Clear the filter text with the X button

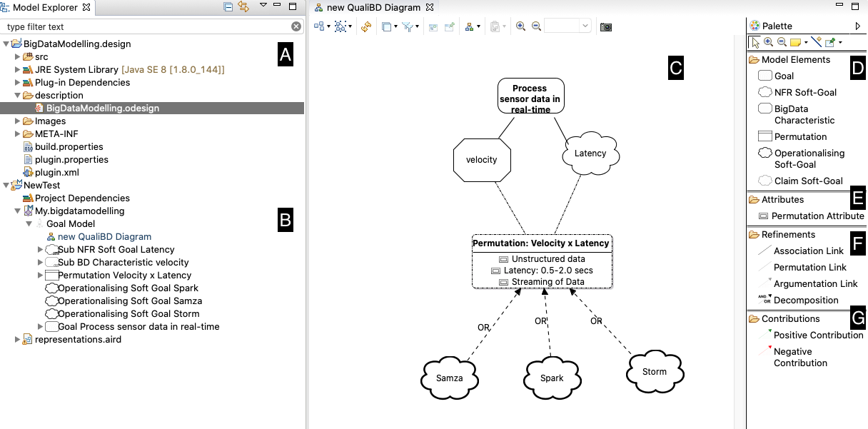click(x=296, y=26)
